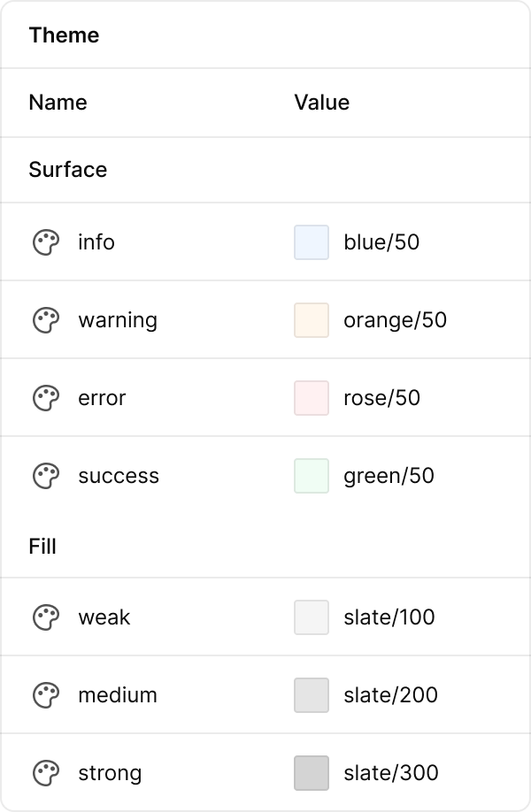Click the palette icon next to info
The height and width of the screenshot is (812, 531).
pyautogui.click(x=45, y=242)
